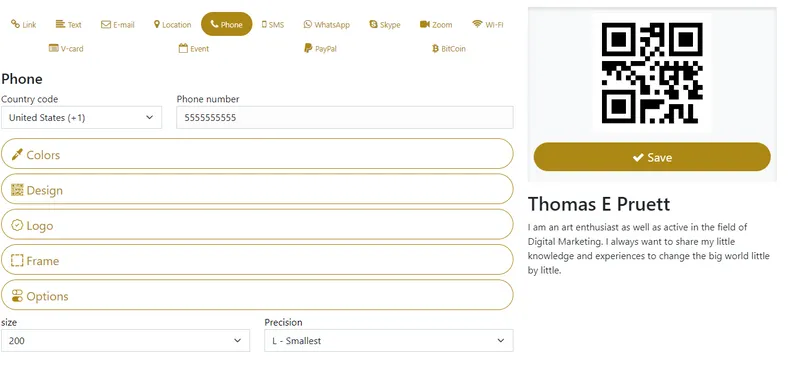The image size is (800, 389).
Task: Expand the Colors section
Action: pyautogui.click(x=257, y=154)
